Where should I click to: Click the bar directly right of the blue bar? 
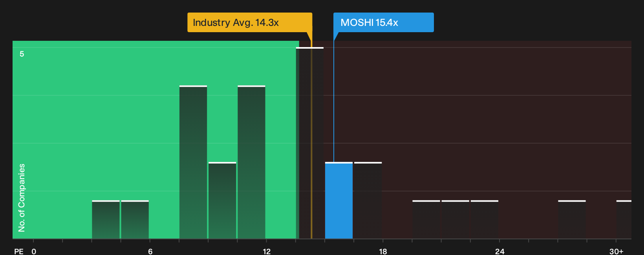tap(368, 200)
